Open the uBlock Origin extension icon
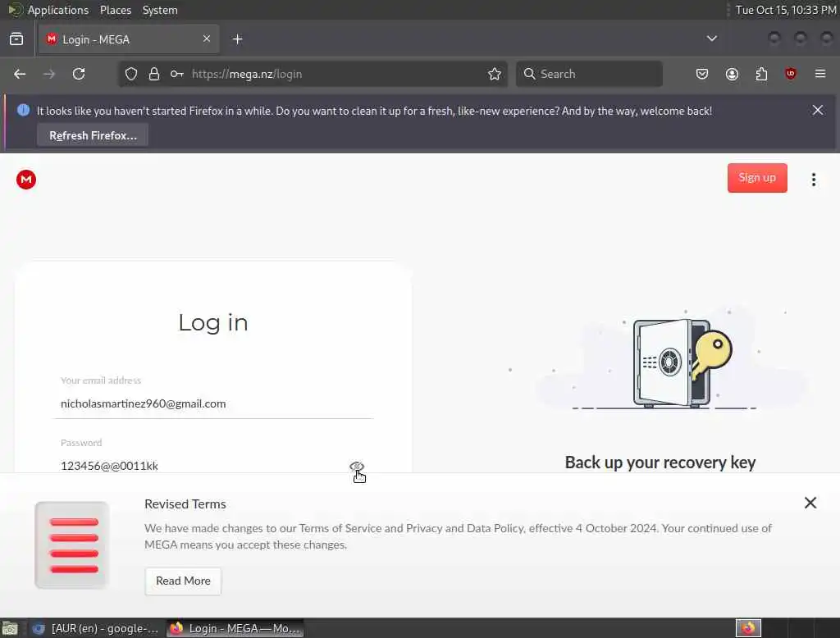The width and height of the screenshot is (840, 638). click(x=791, y=74)
